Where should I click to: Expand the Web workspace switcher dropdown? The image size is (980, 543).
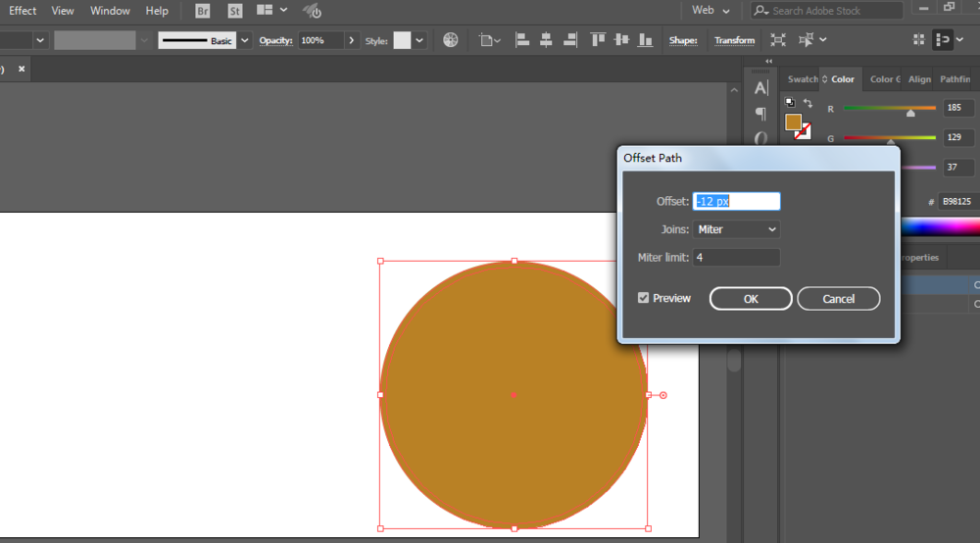(710, 11)
